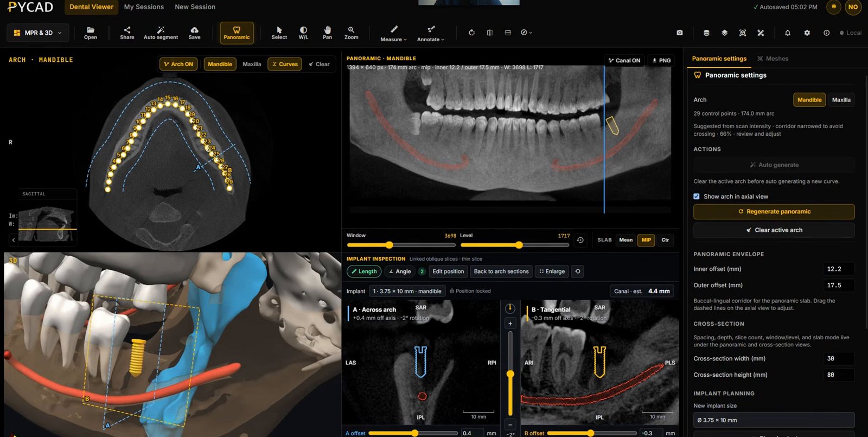Collapse the sagittal thumbnail panel with the chevron

[x=14, y=239]
